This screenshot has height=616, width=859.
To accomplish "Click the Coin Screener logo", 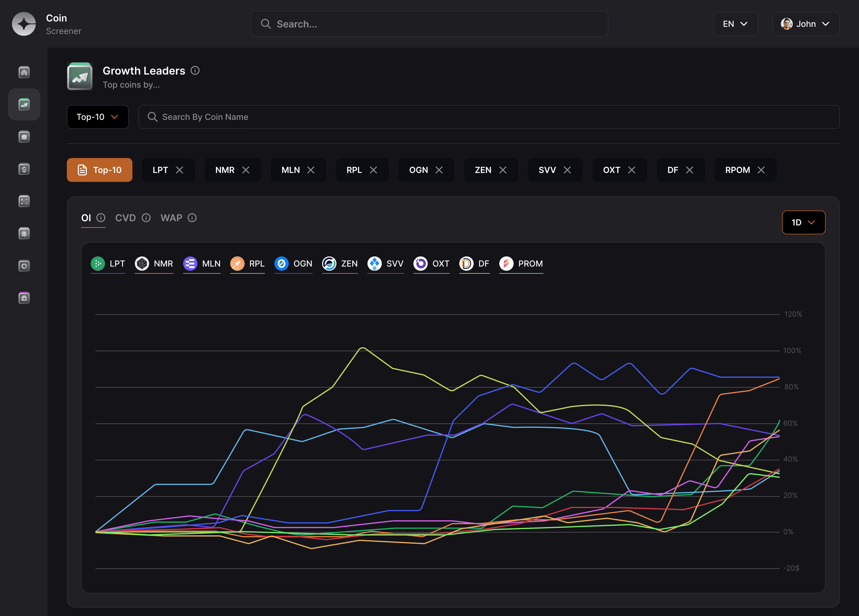I will click(x=24, y=24).
